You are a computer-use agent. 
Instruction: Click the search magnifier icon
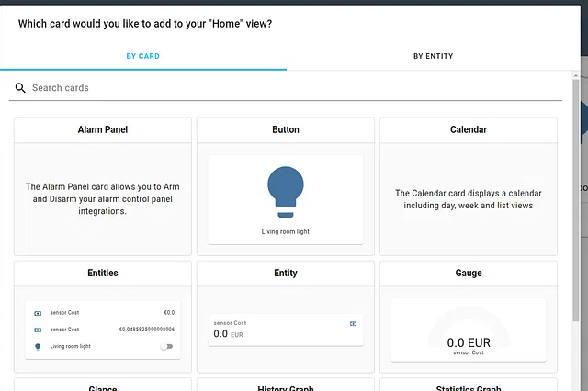coord(20,88)
